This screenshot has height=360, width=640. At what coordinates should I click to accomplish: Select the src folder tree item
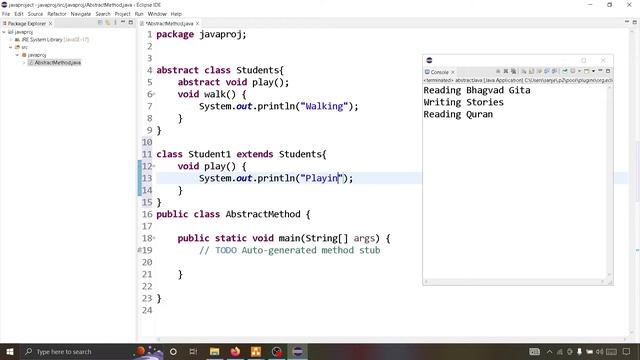point(21,47)
